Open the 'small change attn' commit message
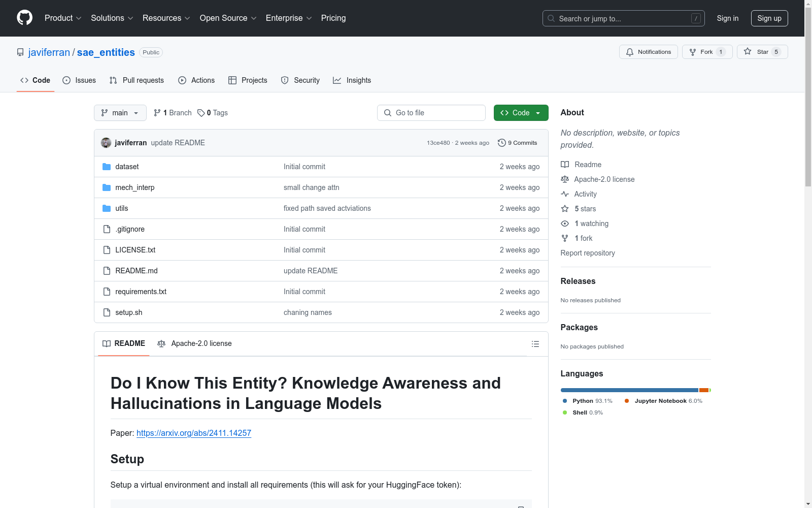Image resolution: width=812 pixels, height=508 pixels. 312,187
